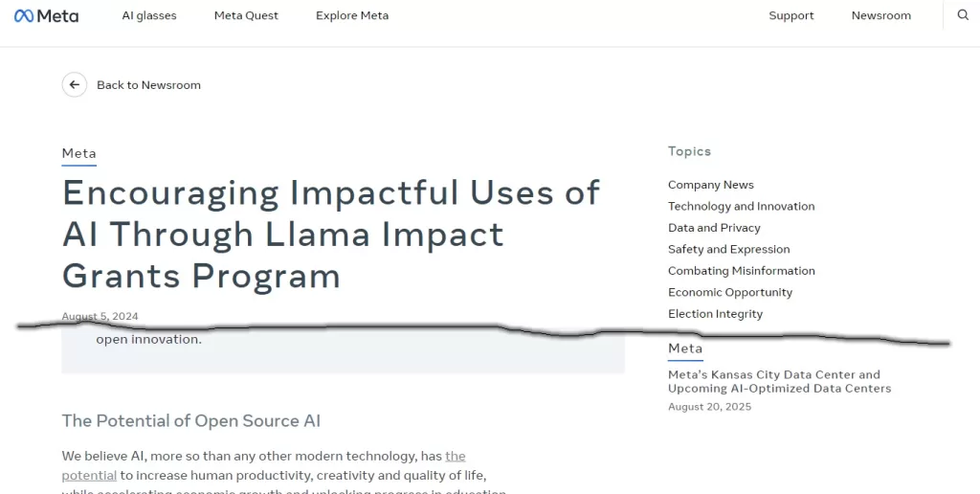Viewport: 980px width, 494px height.
Task: Open the Election Integrity topic
Action: tap(715, 314)
